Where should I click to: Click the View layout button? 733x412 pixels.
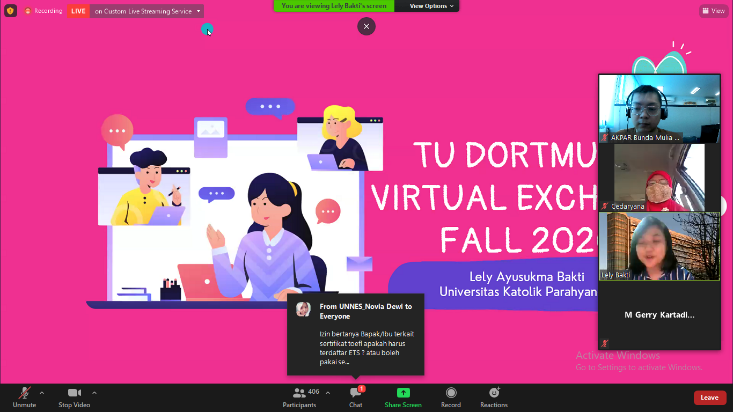[x=714, y=11]
